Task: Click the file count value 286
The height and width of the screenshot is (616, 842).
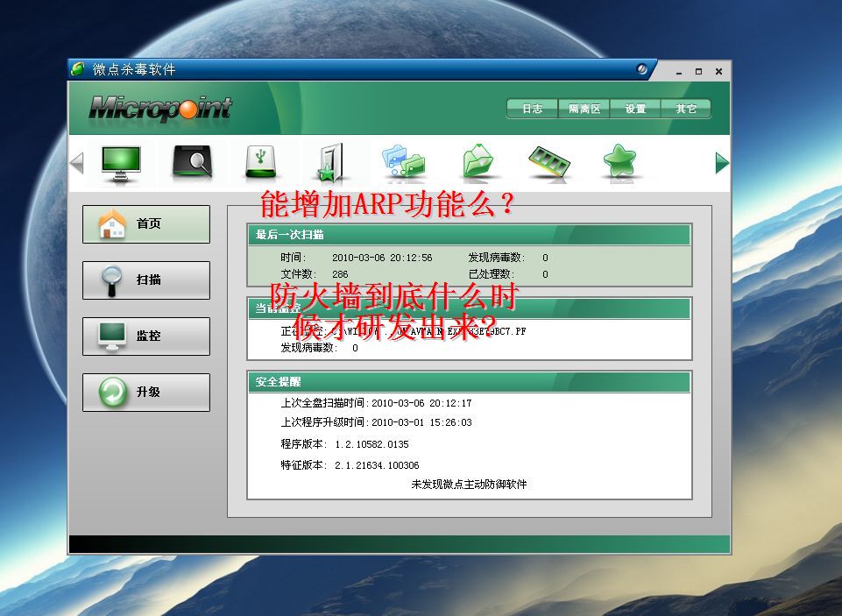Action: (x=340, y=274)
